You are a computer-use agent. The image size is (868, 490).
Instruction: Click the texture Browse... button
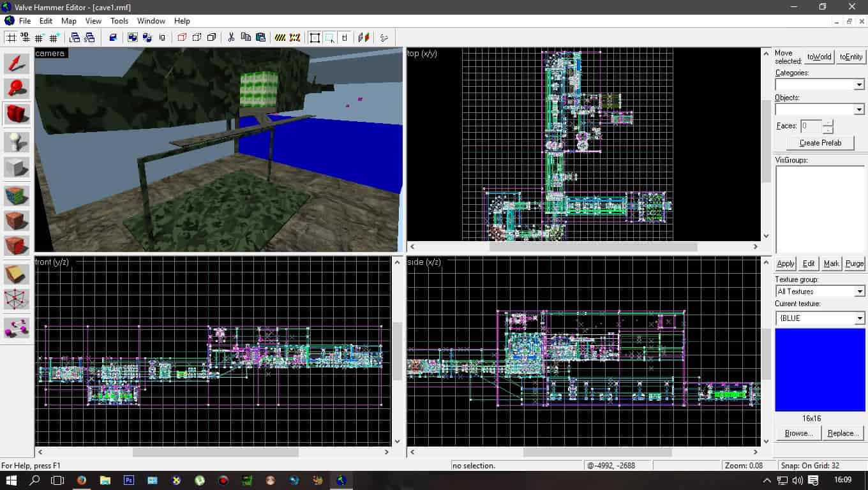[798, 433]
